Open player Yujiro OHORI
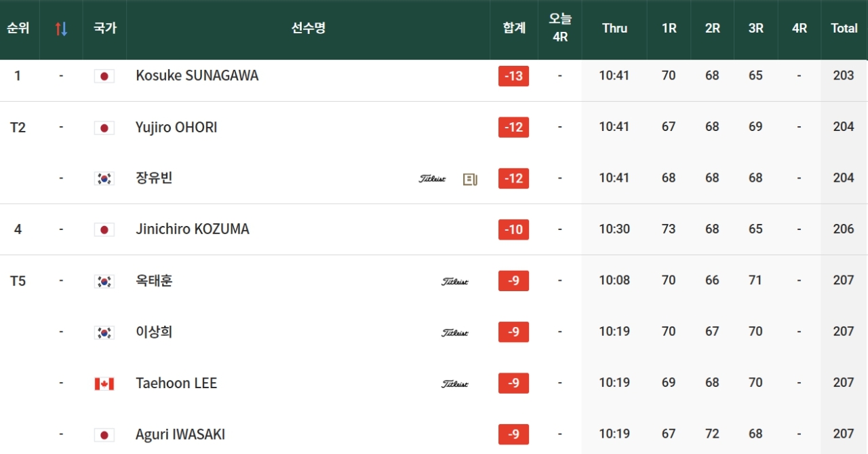The image size is (868, 454). click(x=176, y=127)
